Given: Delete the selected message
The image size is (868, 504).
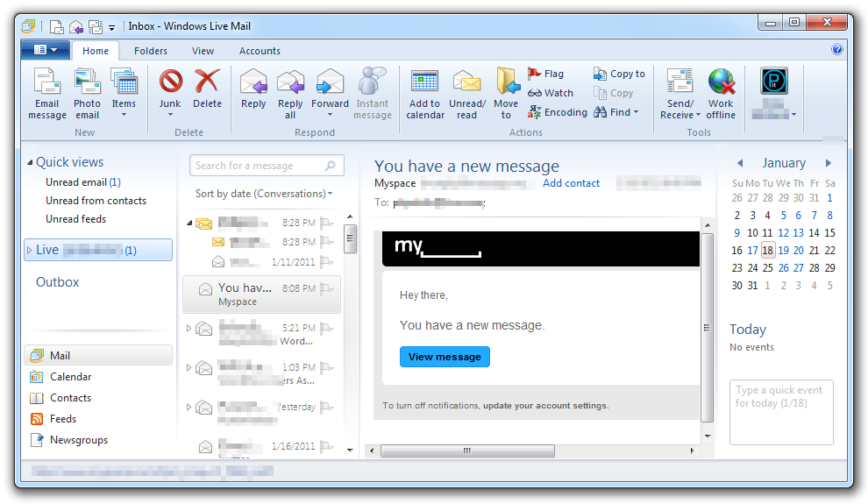Looking at the screenshot, I should pos(207,89).
